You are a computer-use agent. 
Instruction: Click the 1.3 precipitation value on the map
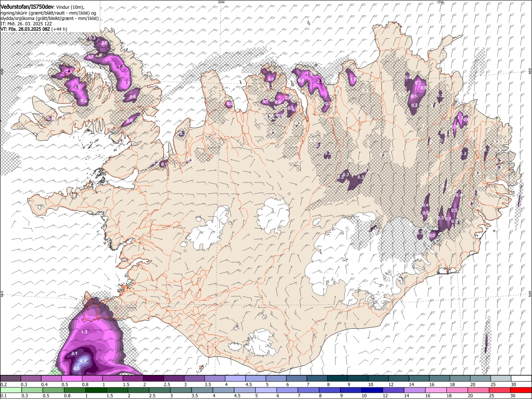point(84,332)
